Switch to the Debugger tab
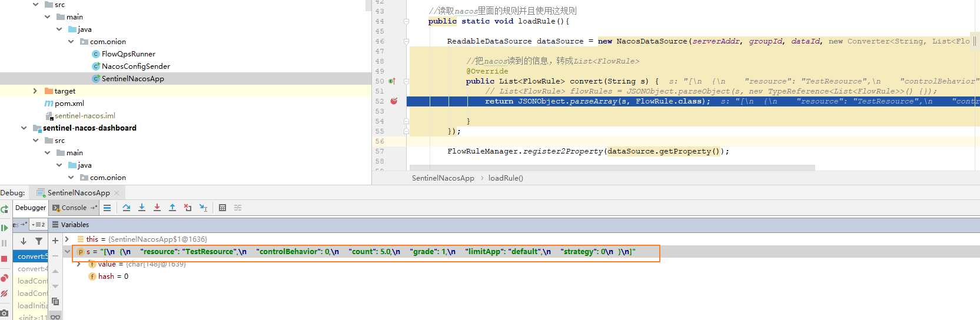This screenshot has height=320, width=980. [x=31, y=208]
